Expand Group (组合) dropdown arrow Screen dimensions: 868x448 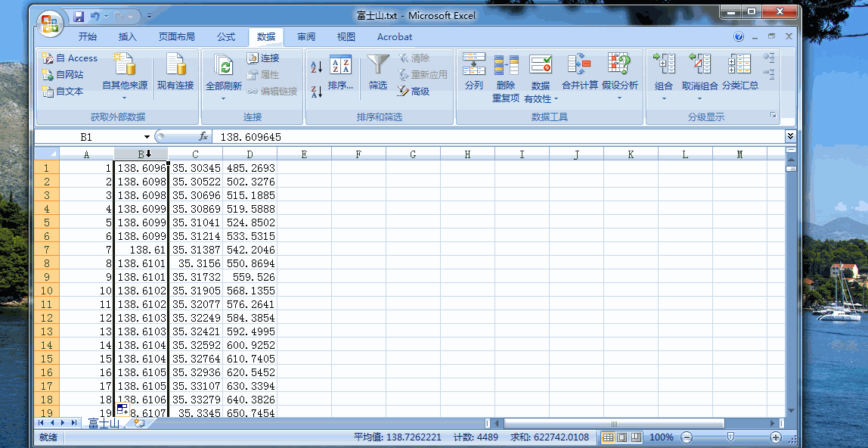pyautogui.click(x=664, y=98)
